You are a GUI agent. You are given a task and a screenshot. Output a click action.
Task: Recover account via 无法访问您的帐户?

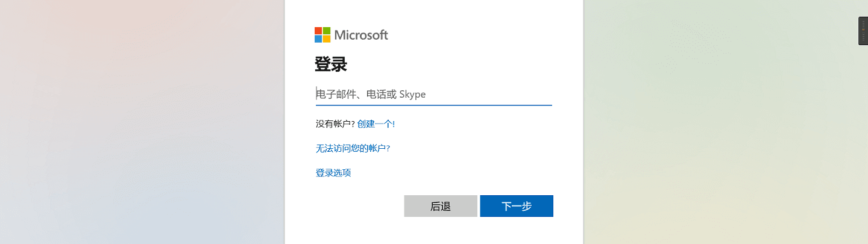point(353,148)
